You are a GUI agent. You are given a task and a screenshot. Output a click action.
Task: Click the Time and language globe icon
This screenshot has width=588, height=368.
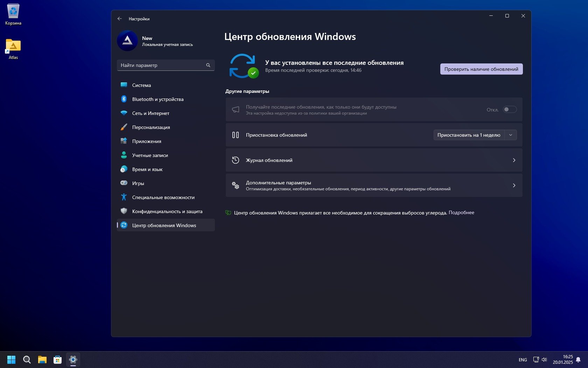pyautogui.click(x=124, y=169)
